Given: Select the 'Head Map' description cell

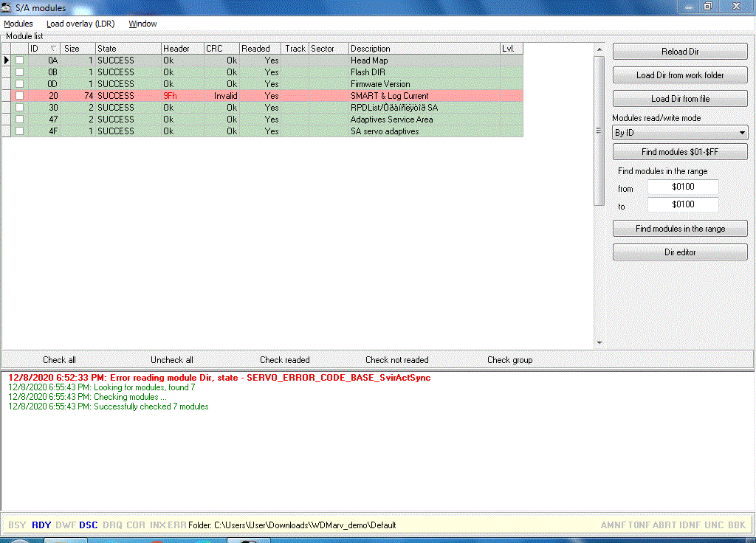Looking at the screenshot, I should coord(424,60).
